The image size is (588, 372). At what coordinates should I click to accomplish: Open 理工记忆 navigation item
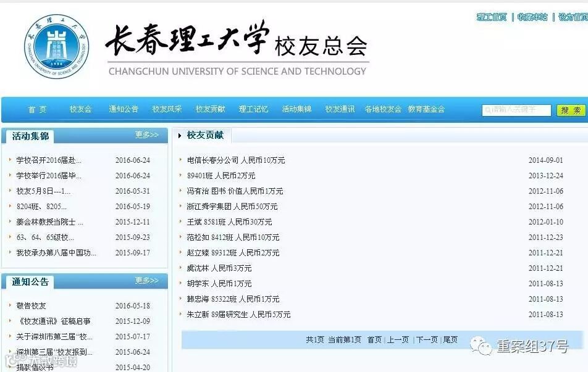(253, 109)
